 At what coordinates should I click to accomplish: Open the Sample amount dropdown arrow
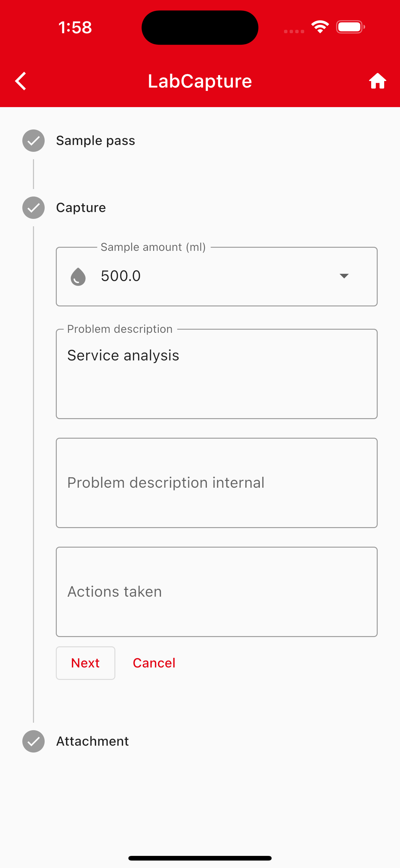[x=344, y=276]
